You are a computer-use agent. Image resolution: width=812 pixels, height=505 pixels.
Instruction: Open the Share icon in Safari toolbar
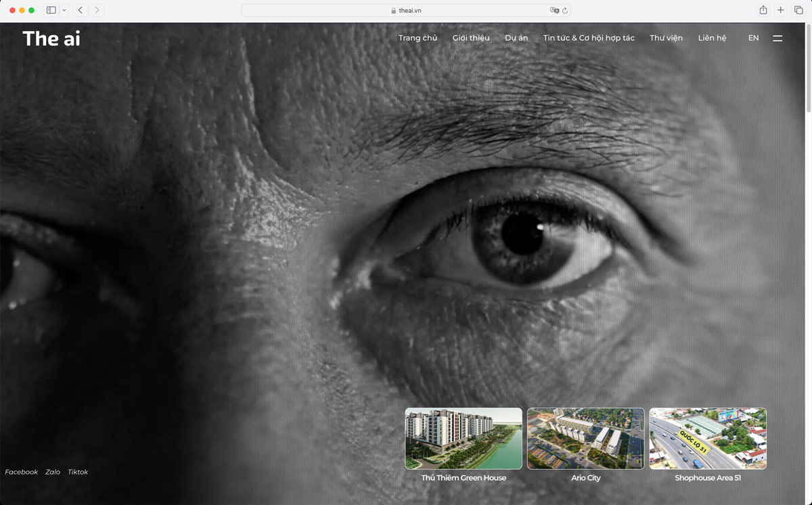763,10
